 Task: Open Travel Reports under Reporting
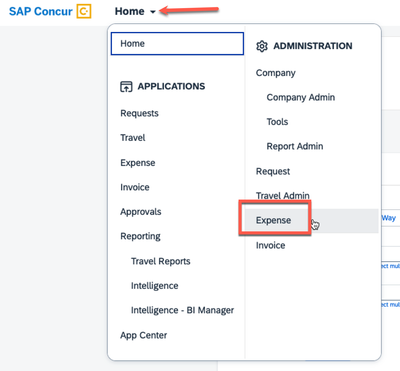pos(161,261)
